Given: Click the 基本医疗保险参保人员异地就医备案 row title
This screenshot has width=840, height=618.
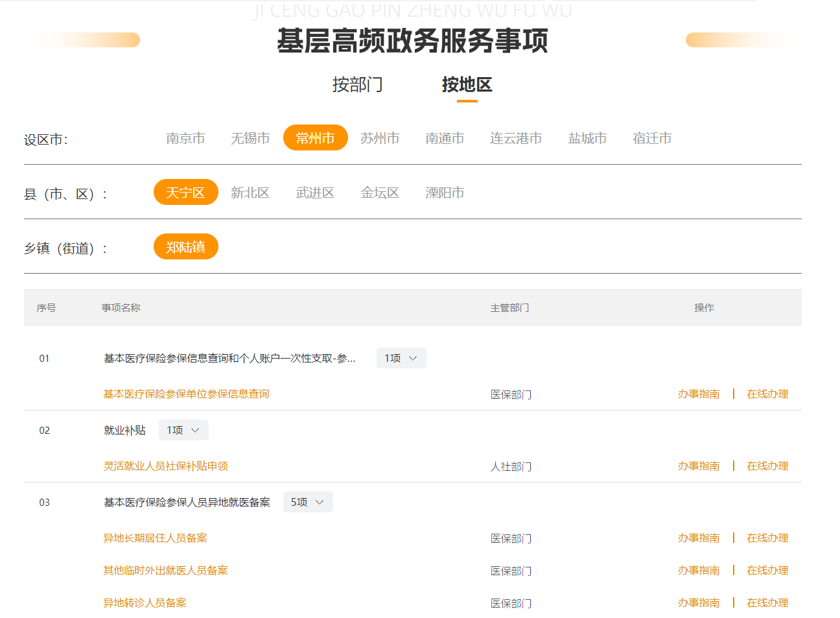Looking at the screenshot, I should click(187, 502).
